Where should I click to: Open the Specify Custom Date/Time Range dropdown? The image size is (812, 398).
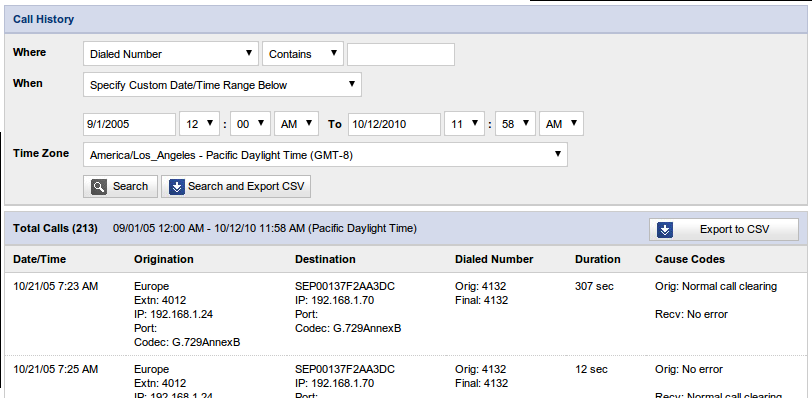222,85
